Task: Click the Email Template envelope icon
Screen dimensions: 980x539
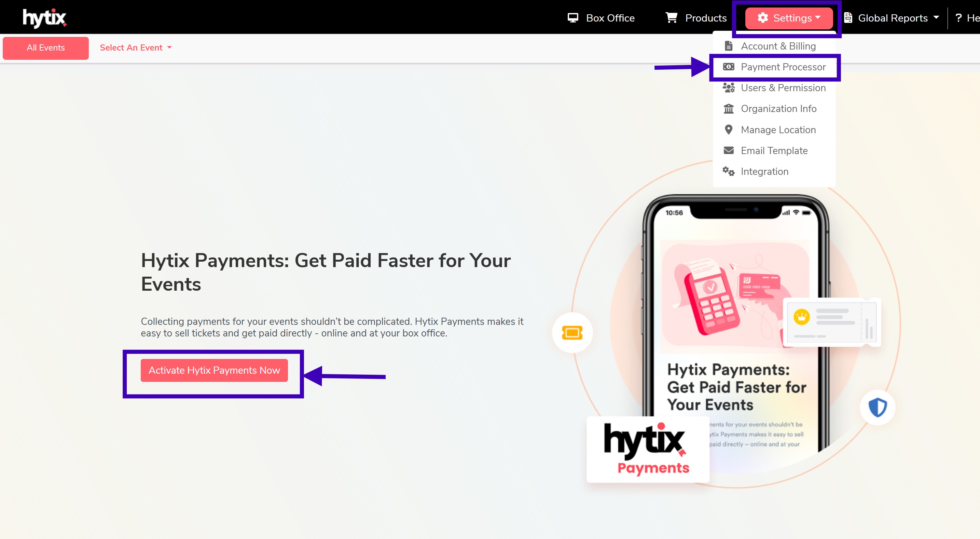Action: pos(728,151)
